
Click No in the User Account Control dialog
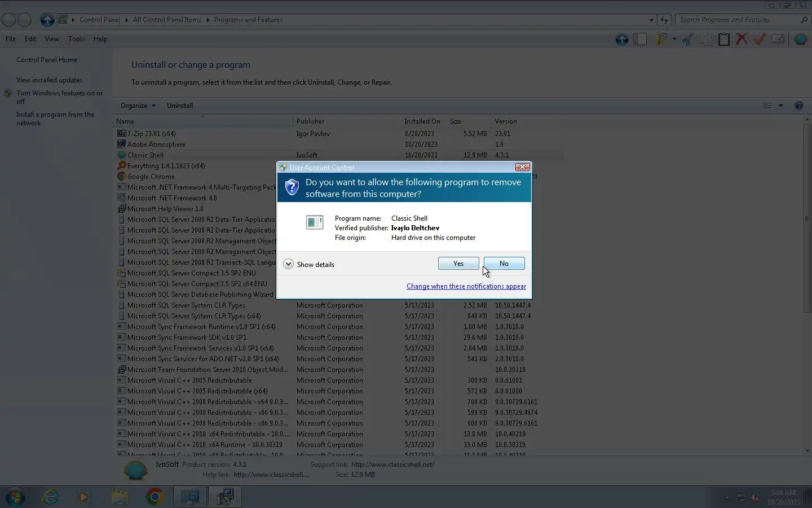pos(504,264)
